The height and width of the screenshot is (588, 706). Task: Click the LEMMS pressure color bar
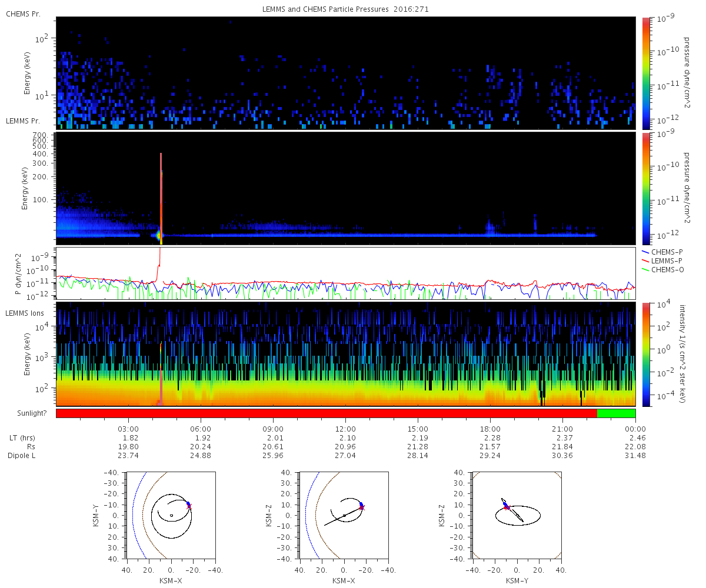click(646, 188)
